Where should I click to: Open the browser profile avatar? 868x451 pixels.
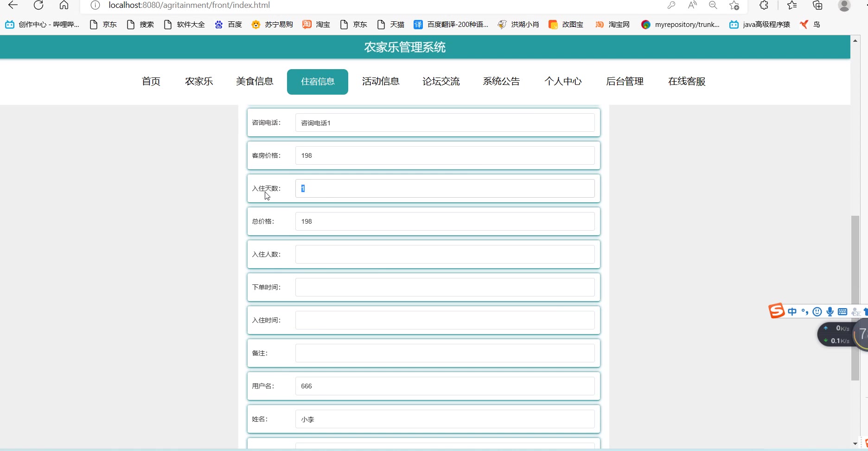(x=844, y=5)
